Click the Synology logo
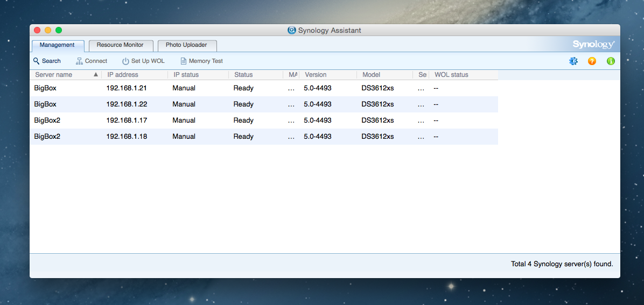The width and height of the screenshot is (644, 305). point(594,44)
